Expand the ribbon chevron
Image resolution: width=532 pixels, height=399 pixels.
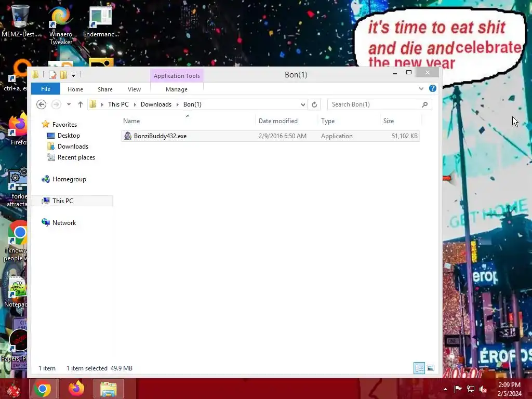pyautogui.click(x=421, y=88)
